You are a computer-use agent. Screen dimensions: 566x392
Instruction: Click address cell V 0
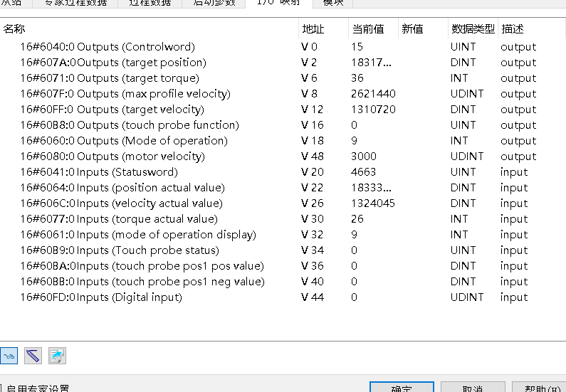(309, 47)
